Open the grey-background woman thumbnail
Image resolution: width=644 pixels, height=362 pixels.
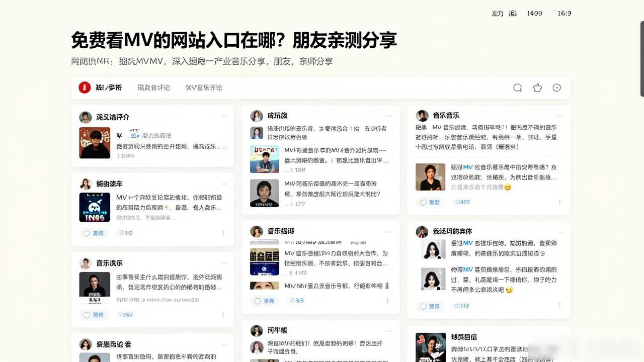[264, 194]
